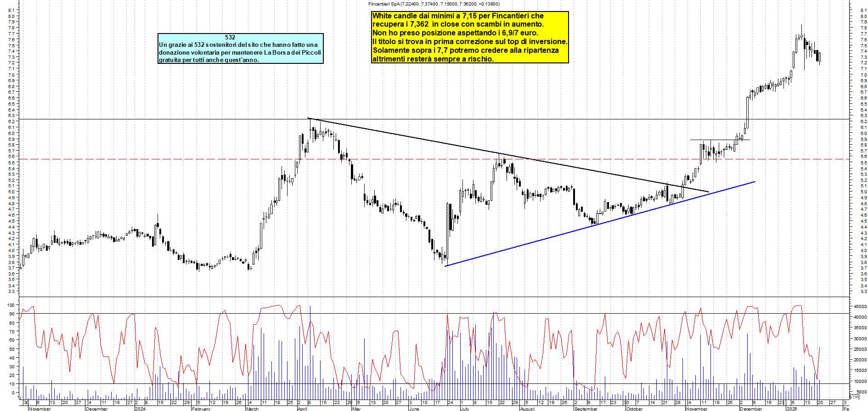Click the '20000' volume axis label

click(x=860, y=360)
